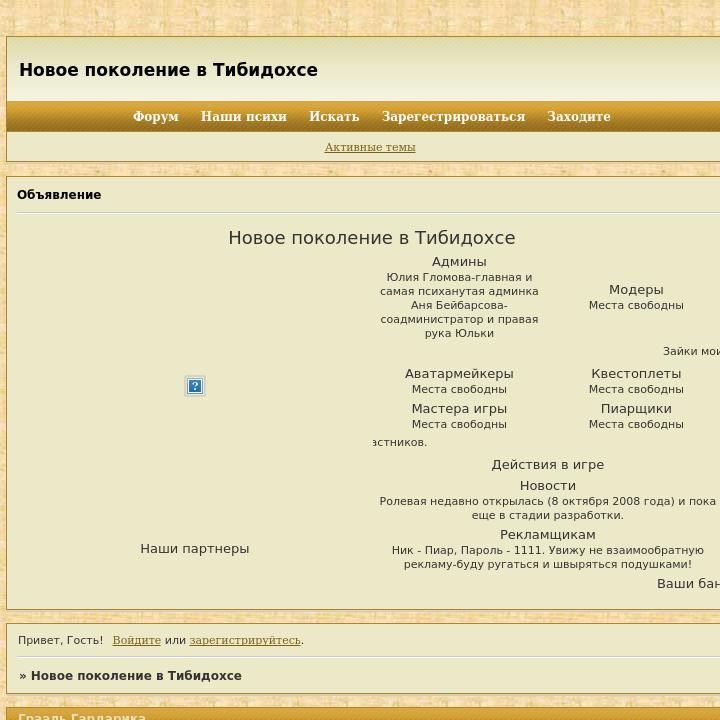
Task: Click the breadcrumb » Новое поколение в Тибидохсе
Action: coord(130,676)
